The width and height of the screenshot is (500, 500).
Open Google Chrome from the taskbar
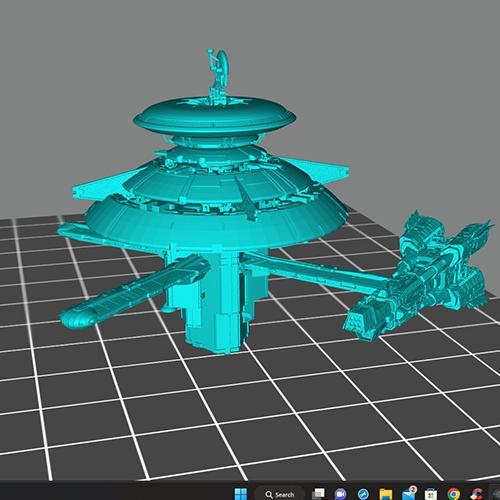pos(454,494)
